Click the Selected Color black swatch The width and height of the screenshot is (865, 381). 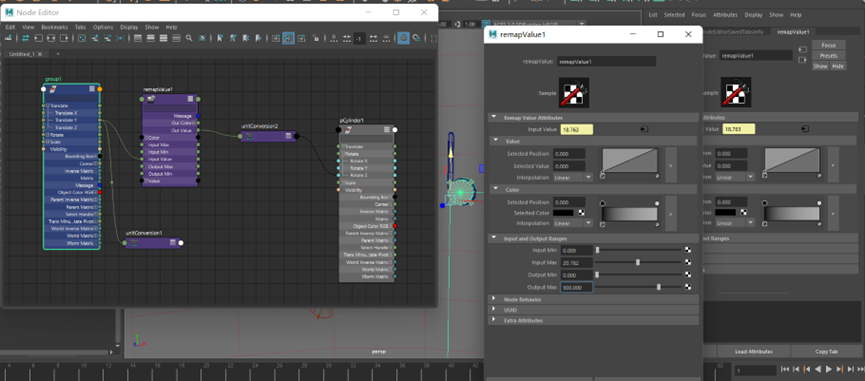564,213
